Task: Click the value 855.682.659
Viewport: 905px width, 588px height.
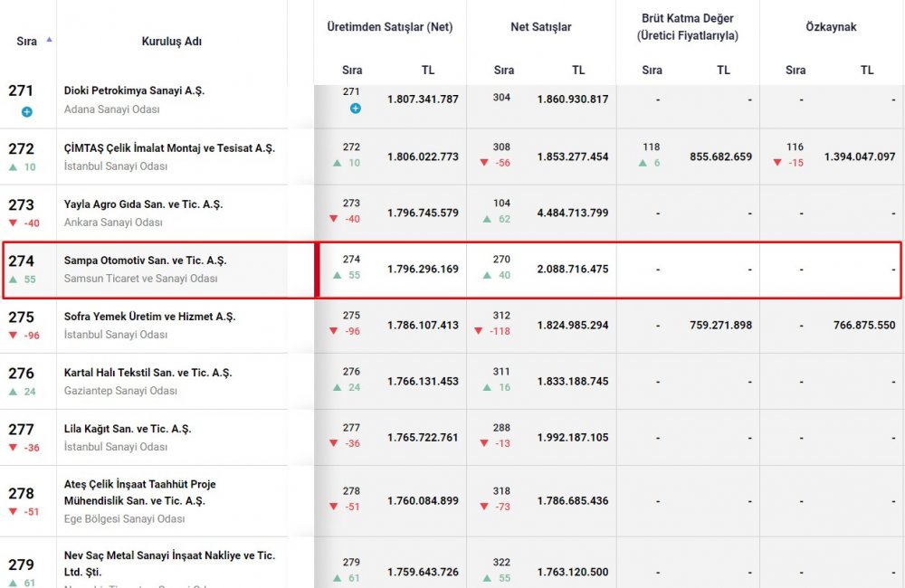Action: point(721,156)
